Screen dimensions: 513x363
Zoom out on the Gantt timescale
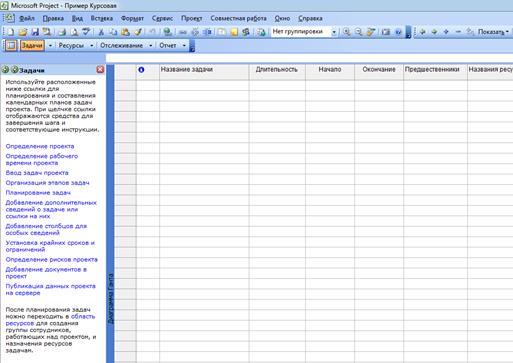click(359, 32)
